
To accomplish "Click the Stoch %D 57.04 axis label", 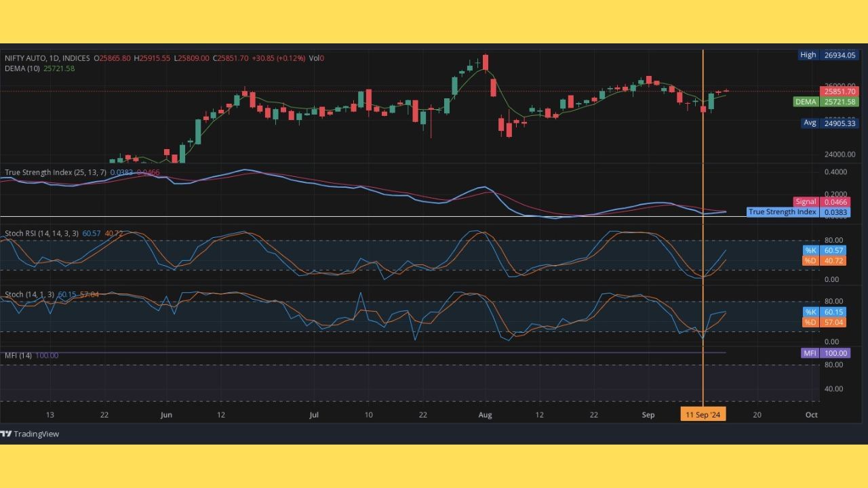I will coord(825,323).
